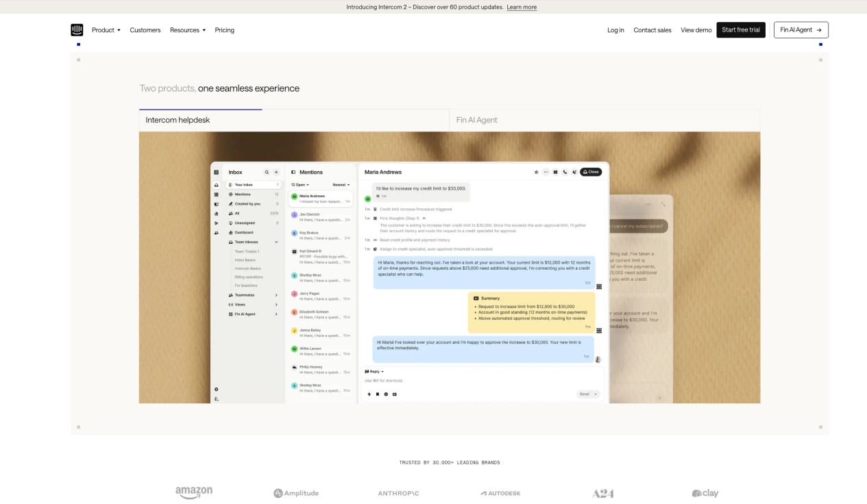Click the Contact sales link
The width and height of the screenshot is (867, 504).
coord(652,30)
